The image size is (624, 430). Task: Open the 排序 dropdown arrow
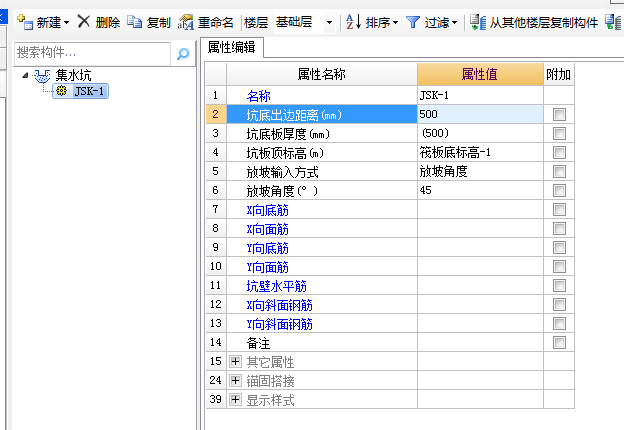coord(395,23)
